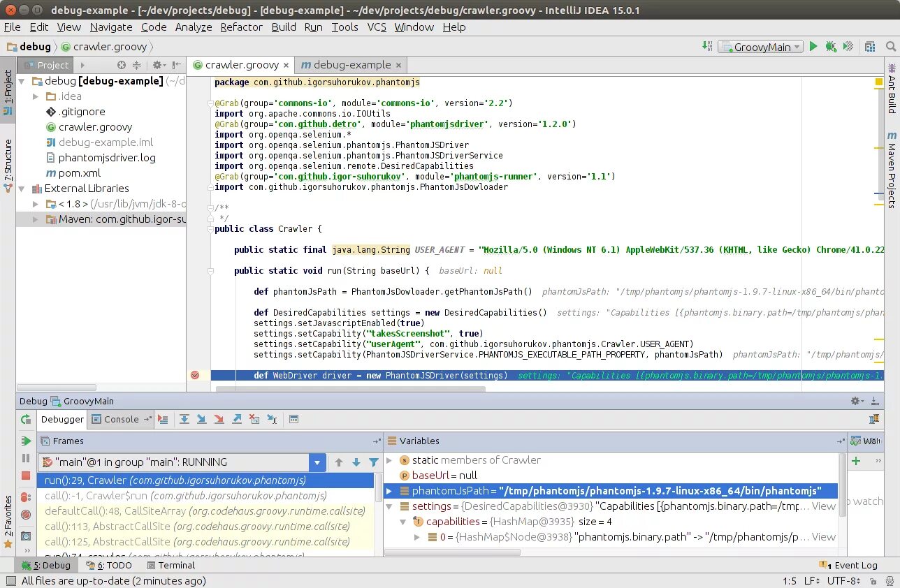The width and height of the screenshot is (900, 588).
Task: Open the 6: TODO tool window
Action: 108,566
